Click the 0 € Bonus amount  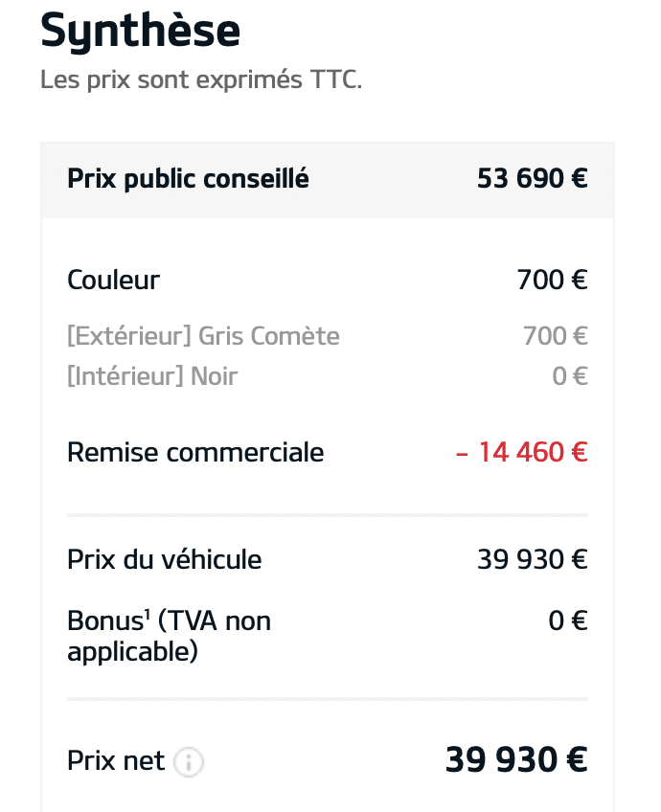coord(567,621)
